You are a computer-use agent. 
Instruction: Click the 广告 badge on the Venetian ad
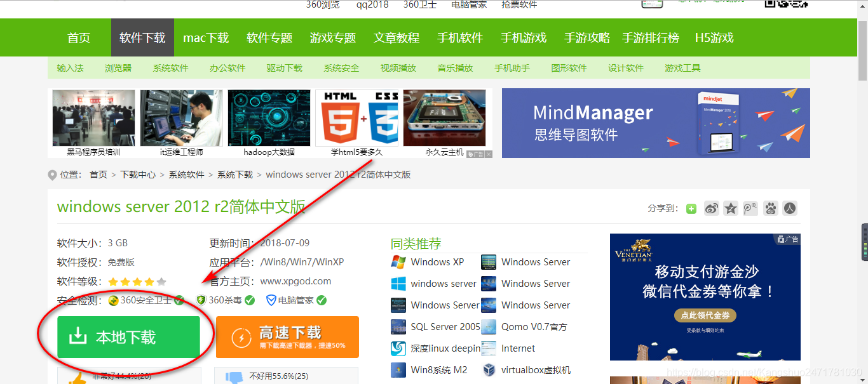pos(788,239)
